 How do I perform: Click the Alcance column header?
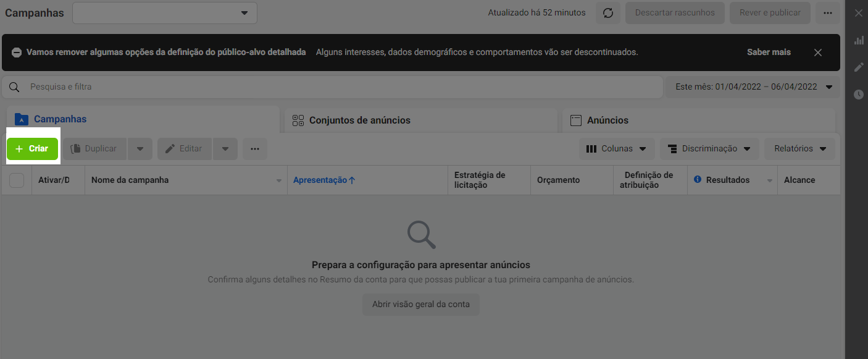[809, 180]
